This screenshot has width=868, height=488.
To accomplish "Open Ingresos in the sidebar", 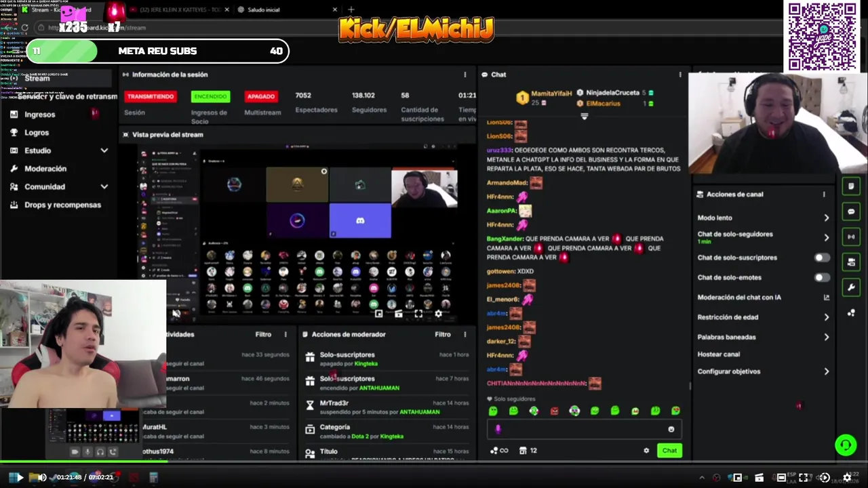I will coord(39,115).
